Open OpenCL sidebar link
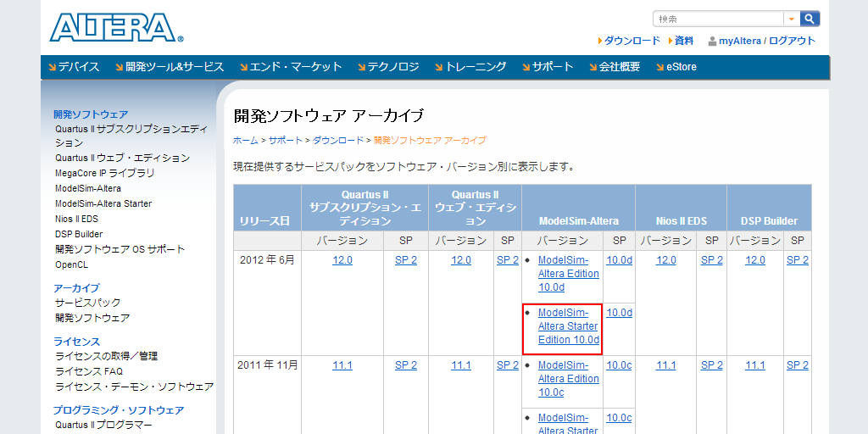 (71, 264)
